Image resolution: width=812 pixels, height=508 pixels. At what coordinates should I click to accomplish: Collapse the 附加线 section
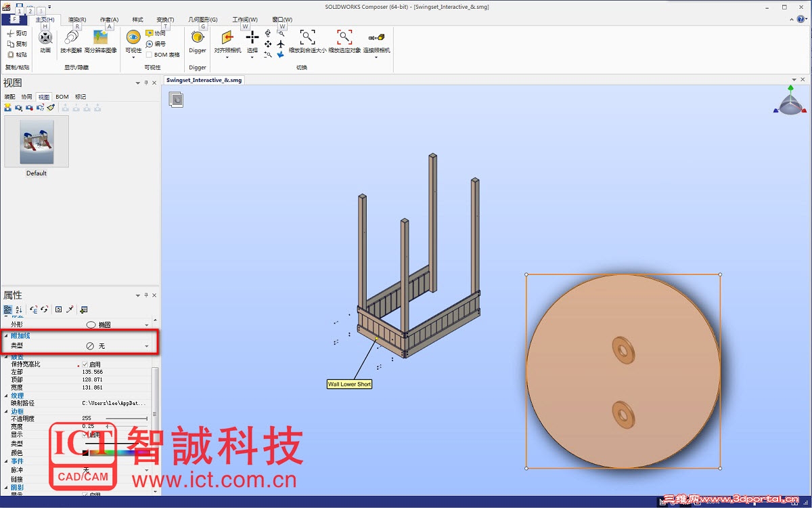pos(7,336)
